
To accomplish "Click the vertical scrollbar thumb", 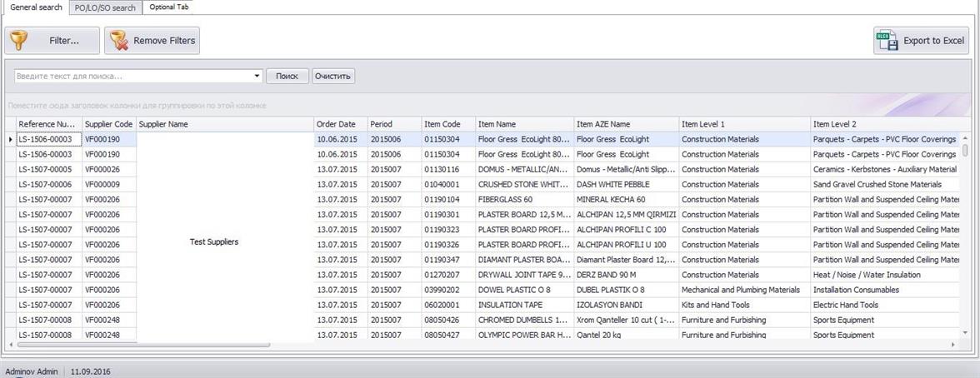I will (x=965, y=150).
